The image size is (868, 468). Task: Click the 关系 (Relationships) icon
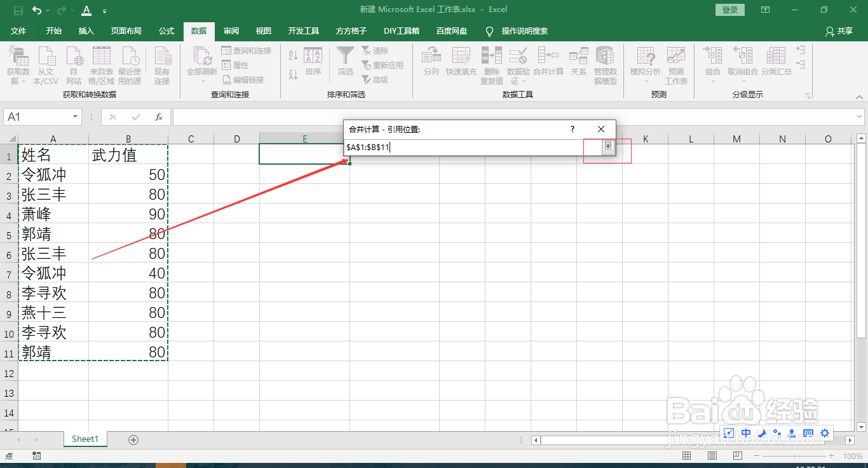click(579, 64)
